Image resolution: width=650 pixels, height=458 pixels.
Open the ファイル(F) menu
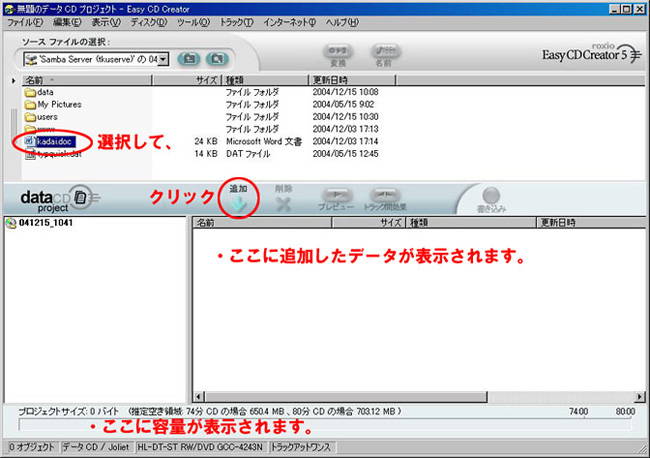25,22
